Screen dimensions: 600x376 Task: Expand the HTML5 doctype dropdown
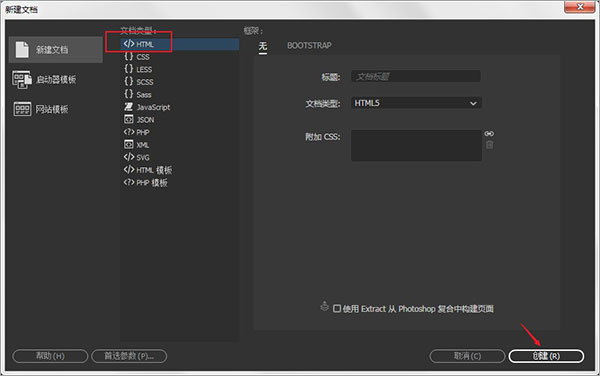click(416, 103)
